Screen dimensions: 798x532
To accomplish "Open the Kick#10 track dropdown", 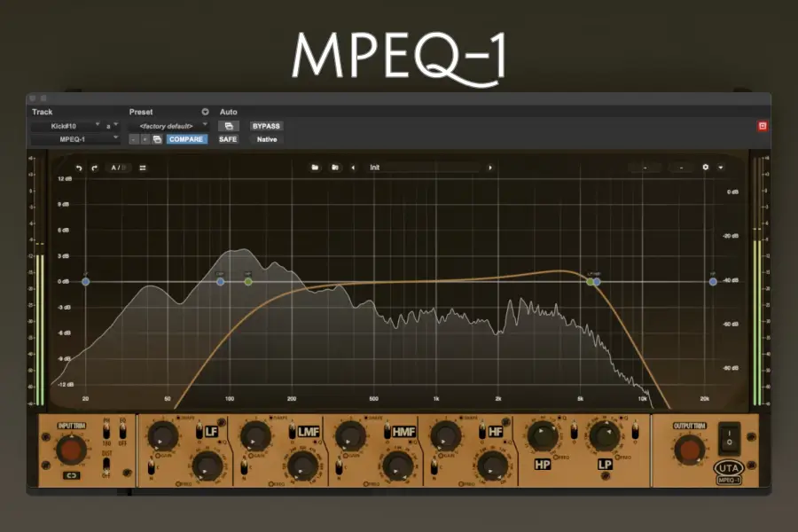I will (66, 126).
